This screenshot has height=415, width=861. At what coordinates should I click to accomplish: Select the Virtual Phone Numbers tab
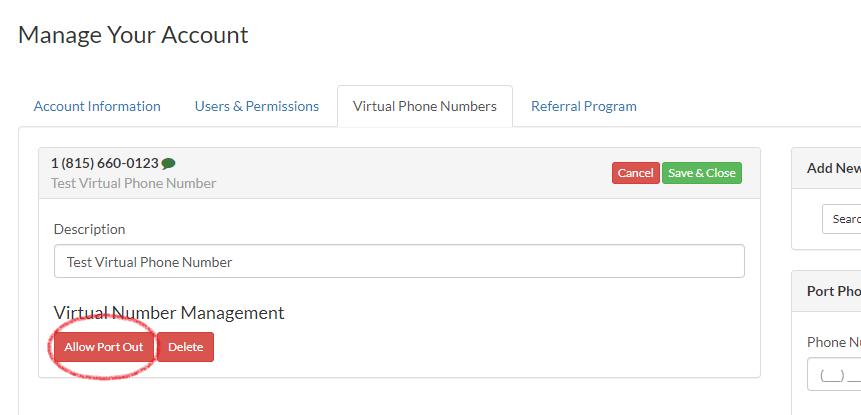(x=425, y=106)
